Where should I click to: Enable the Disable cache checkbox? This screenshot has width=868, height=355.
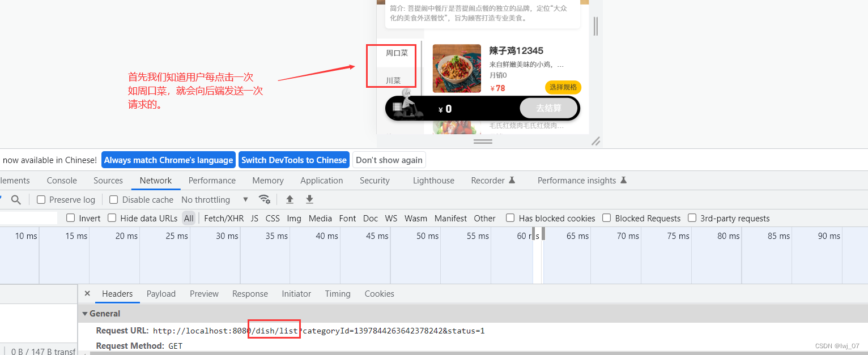tap(113, 199)
